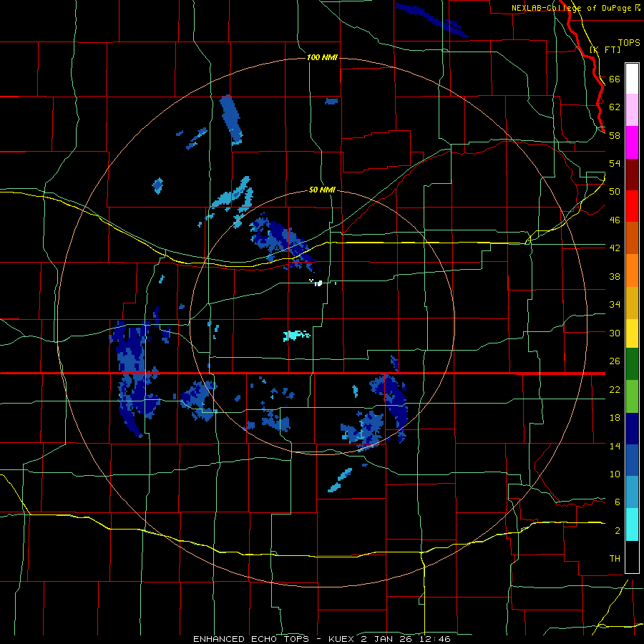Select the 22 value on the scale
Image resolution: width=644 pixels, height=644 pixels.
(x=615, y=389)
